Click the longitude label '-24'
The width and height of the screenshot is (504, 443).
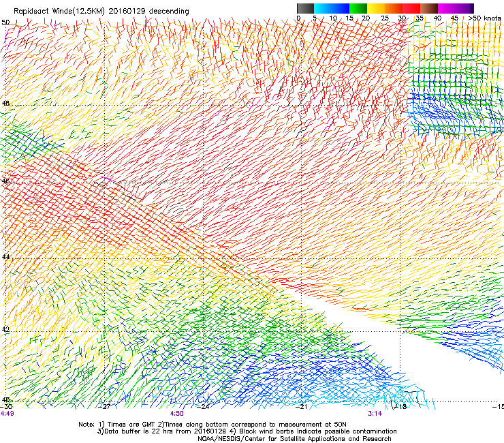pyautogui.click(x=204, y=407)
